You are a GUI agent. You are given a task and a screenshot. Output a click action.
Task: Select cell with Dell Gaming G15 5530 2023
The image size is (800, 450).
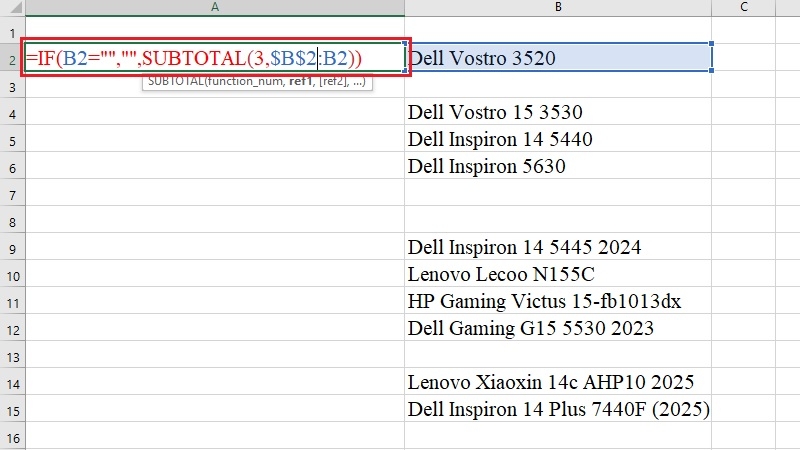click(x=558, y=328)
